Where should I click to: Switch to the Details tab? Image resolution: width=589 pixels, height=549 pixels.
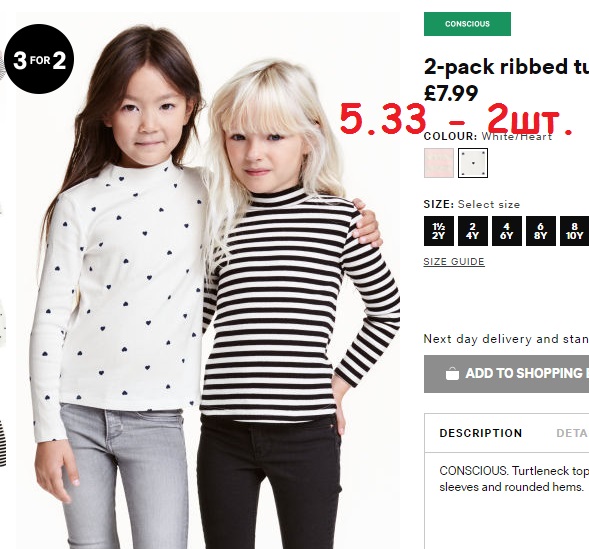click(x=572, y=433)
